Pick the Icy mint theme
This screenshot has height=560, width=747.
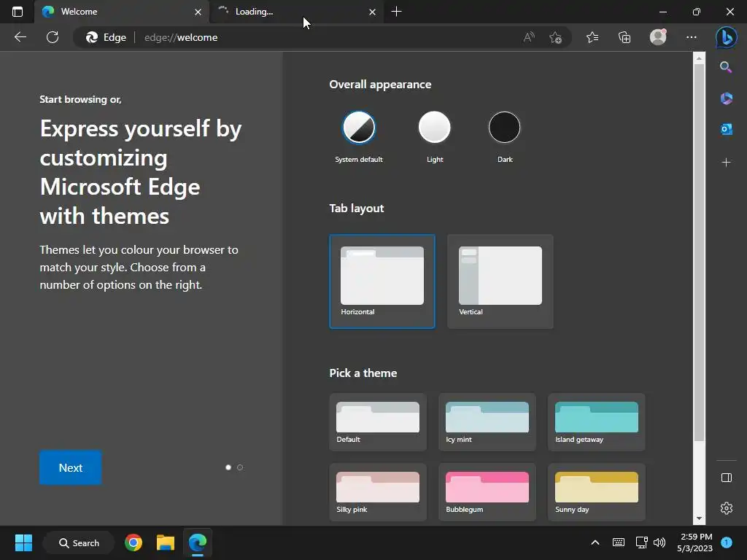click(487, 422)
